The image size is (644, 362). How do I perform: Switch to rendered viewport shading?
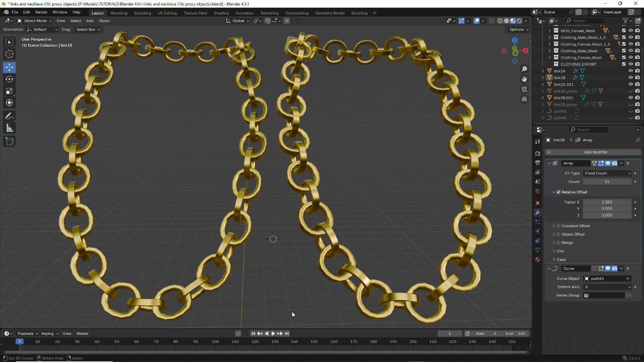[x=519, y=21]
